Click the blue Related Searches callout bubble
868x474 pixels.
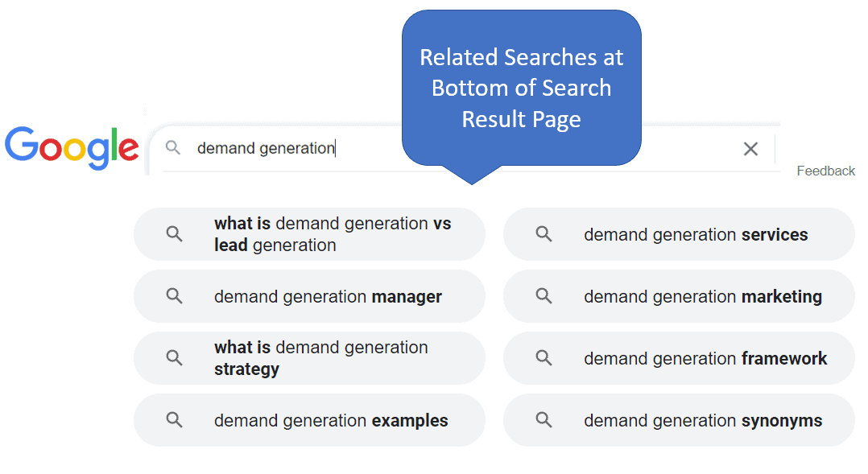[521, 89]
